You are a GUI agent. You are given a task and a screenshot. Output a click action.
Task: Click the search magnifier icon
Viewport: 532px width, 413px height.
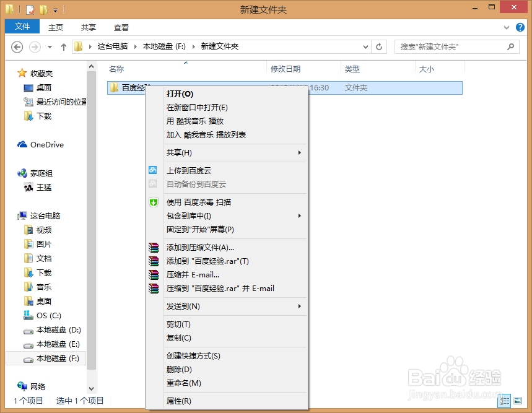click(510, 46)
